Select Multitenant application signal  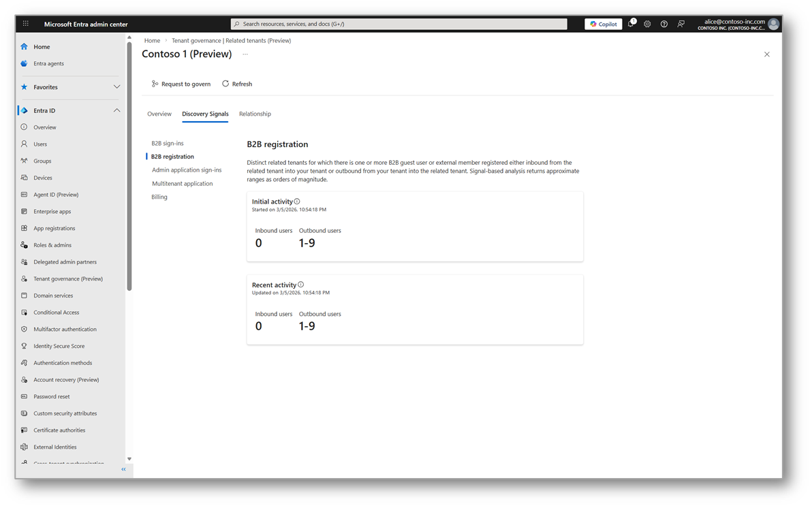183,183
